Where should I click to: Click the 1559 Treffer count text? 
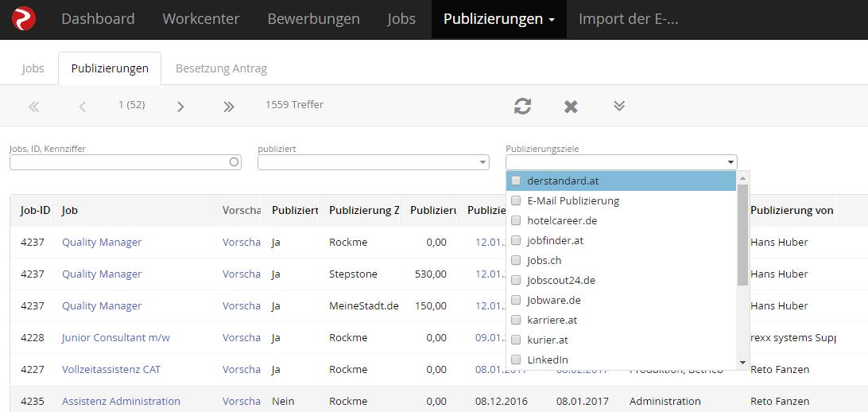294,105
